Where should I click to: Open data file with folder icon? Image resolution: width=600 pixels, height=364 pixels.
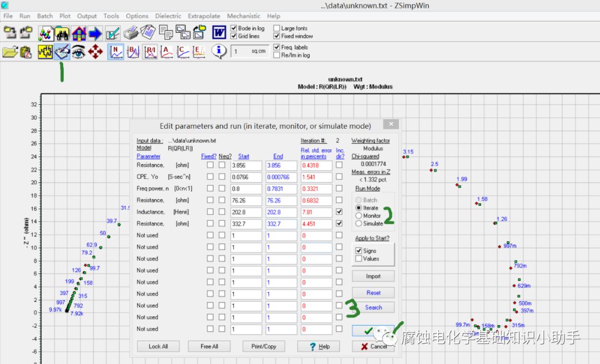tap(10, 52)
